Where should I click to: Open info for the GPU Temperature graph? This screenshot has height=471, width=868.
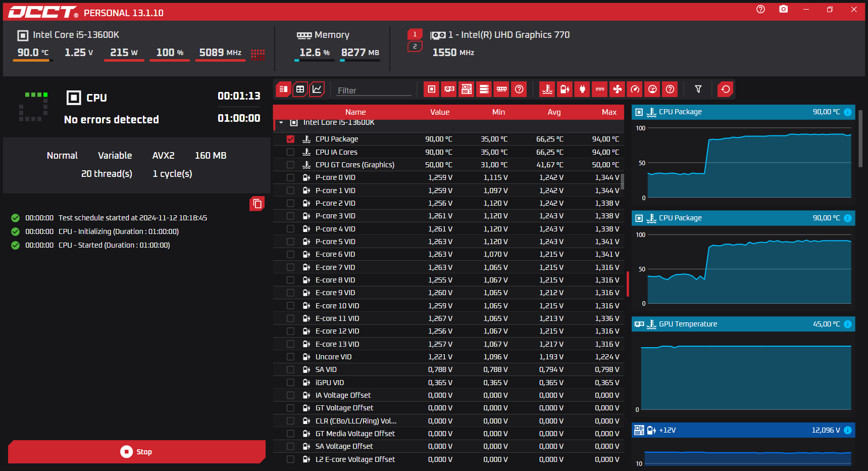[848, 324]
